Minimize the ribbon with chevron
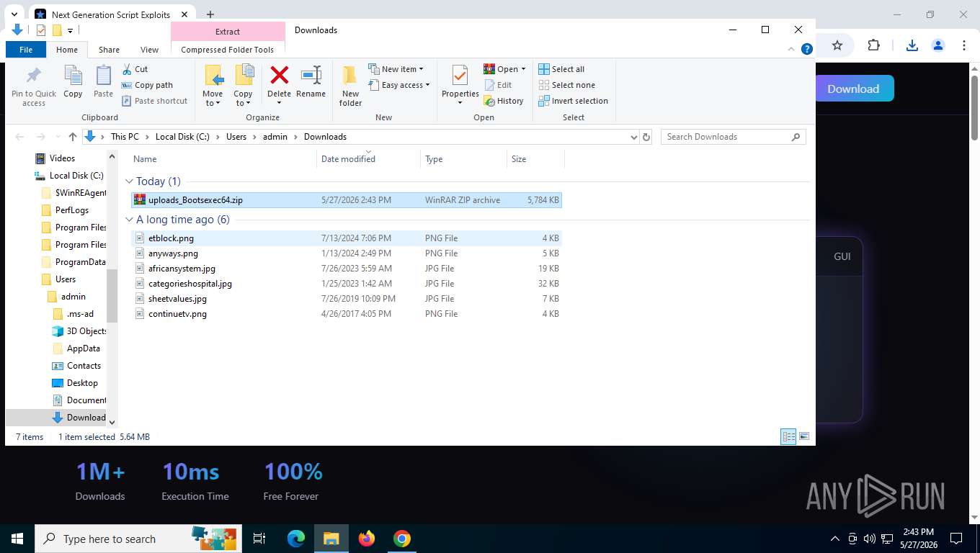This screenshot has height=553, width=980. (792, 49)
